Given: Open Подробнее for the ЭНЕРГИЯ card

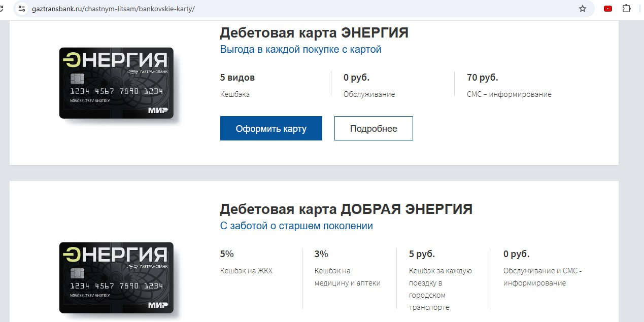Looking at the screenshot, I should [x=374, y=129].
